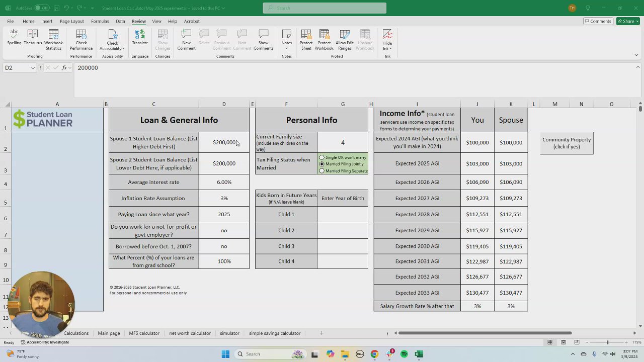The height and width of the screenshot is (362, 644).
Task: Click the Redo arrow in title bar
Action: [x=79, y=8]
